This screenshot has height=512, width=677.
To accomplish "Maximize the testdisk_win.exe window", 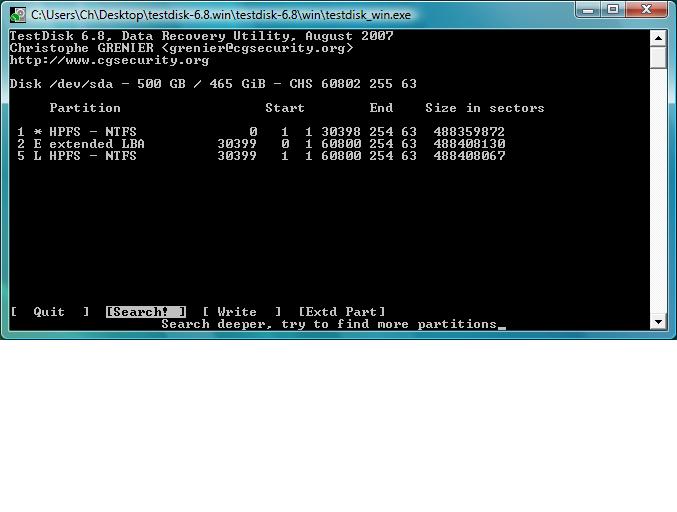I will [613, 9].
